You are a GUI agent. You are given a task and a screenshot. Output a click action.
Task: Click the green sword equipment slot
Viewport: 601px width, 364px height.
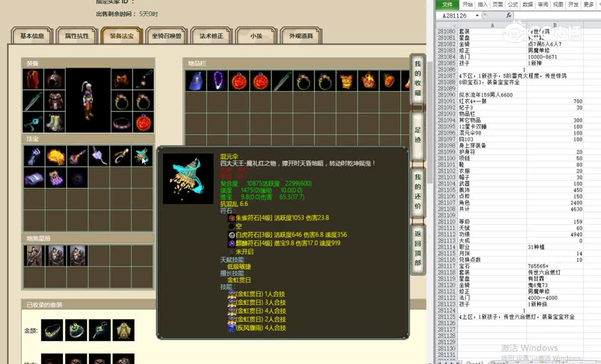[x=33, y=101]
